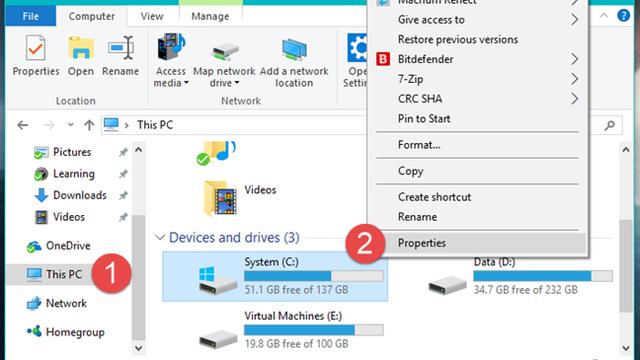Click the Help question mark icon

(623, 16)
